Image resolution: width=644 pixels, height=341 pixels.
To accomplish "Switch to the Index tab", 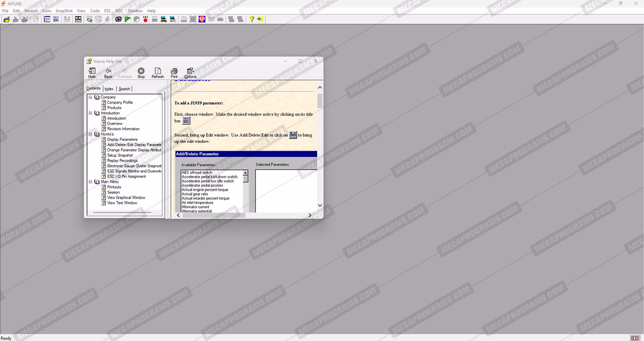I will (109, 89).
